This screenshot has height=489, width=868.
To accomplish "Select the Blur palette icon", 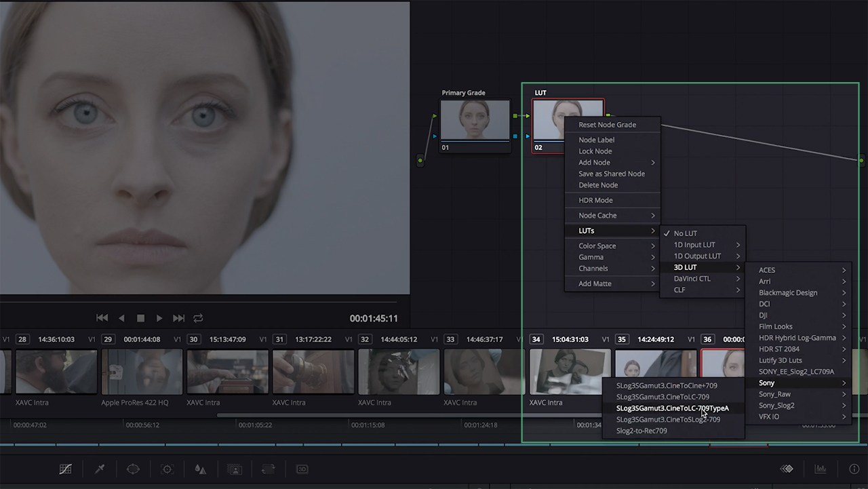I will (200, 469).
